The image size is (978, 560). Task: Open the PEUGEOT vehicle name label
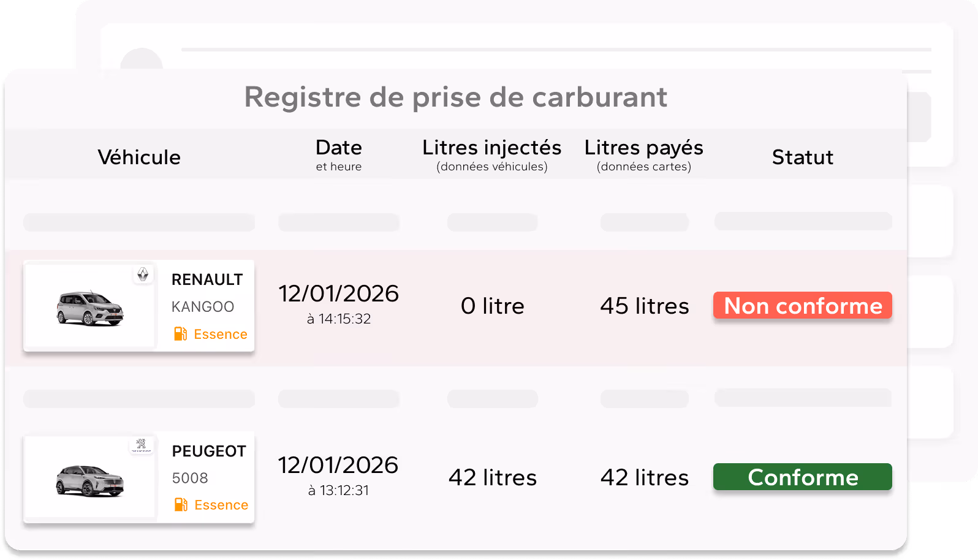pos(209,451)
